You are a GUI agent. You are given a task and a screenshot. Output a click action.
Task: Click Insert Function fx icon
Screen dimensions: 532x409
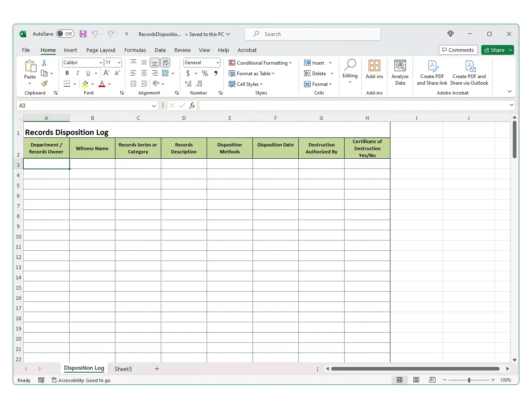(x=192, y=106)
